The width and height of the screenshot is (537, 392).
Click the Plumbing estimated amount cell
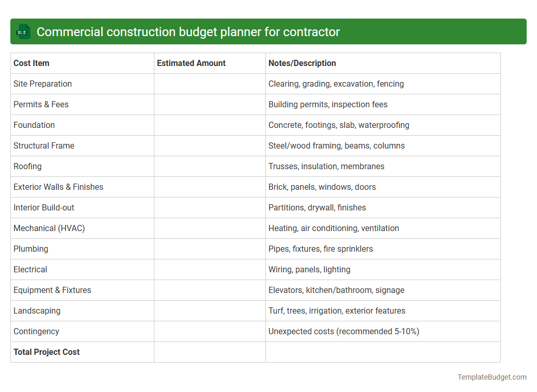click(x=209, y=249)
